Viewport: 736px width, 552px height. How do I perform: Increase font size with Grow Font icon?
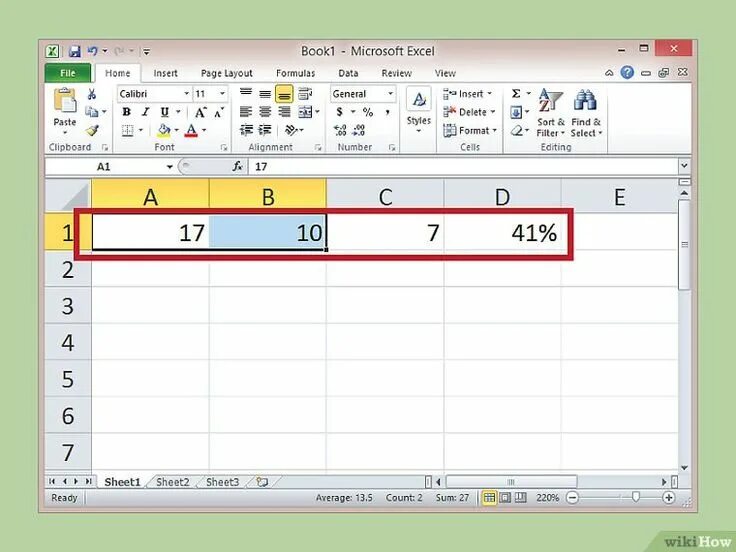(x=200, y=112)
